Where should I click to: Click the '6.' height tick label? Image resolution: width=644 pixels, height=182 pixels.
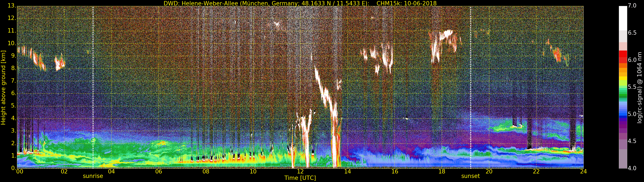13,93
